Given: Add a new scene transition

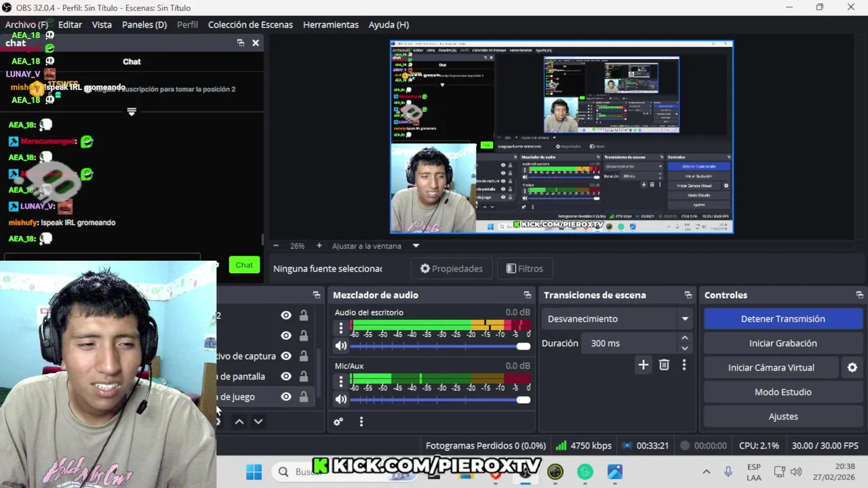Looking at the screenshot, I should pos(644,365).
